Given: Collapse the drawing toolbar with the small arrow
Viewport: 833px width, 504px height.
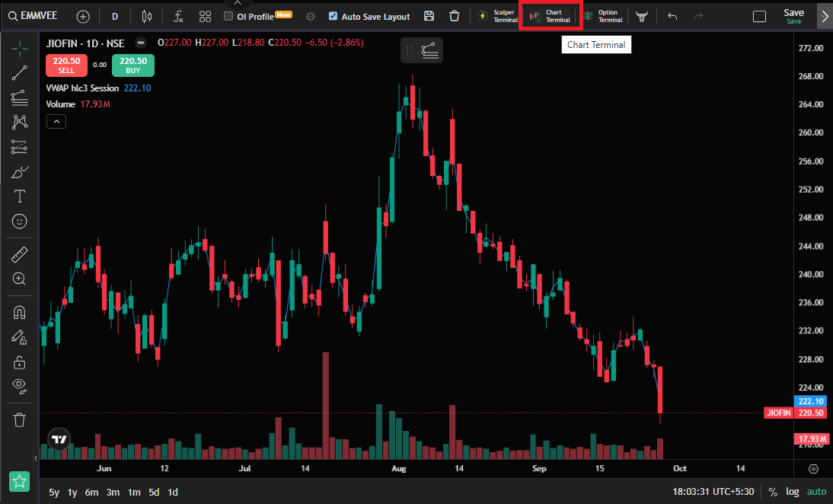Looking at the screenshot, I should pyautogui.click(x=36, y=458).
